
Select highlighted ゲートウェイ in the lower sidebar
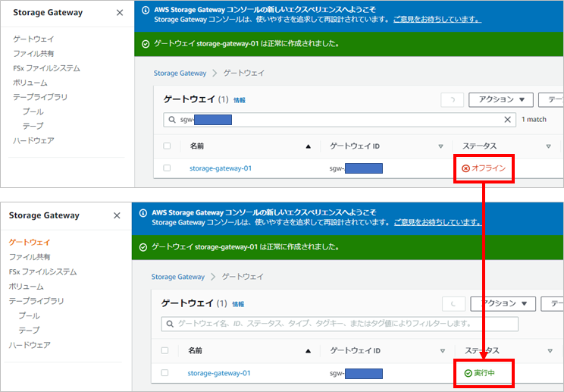pos(30,243)
